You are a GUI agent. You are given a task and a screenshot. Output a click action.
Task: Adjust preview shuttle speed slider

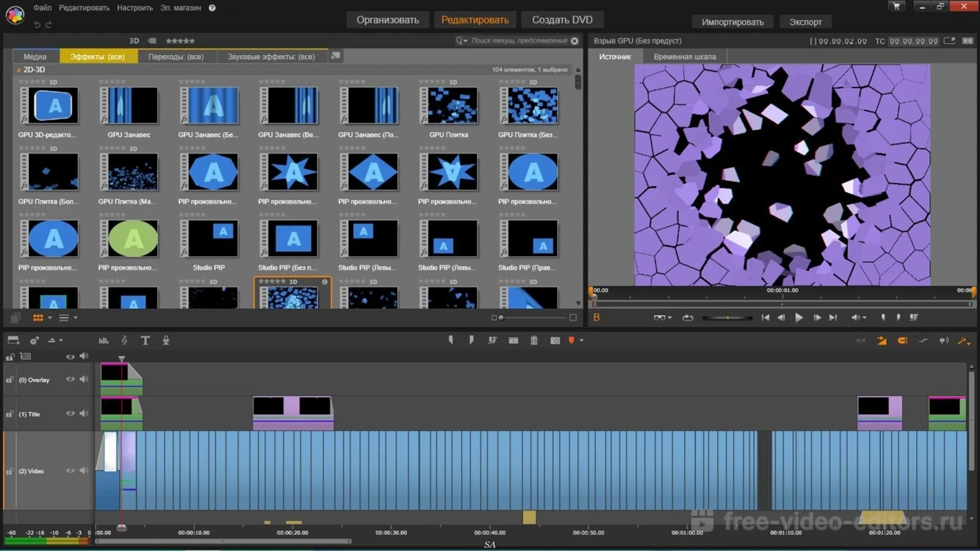point(727,318)
